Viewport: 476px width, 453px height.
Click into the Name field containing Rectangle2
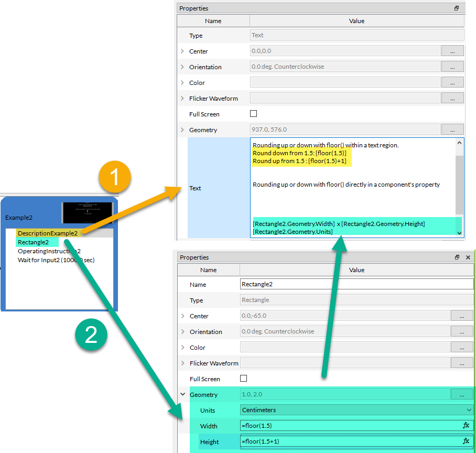(x=356, y=284)
